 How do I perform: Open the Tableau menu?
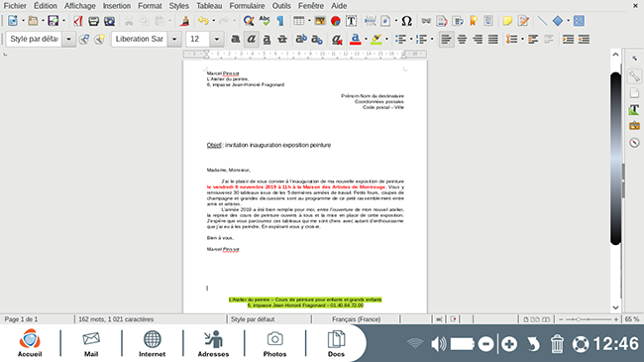click(x=209, y=6)
